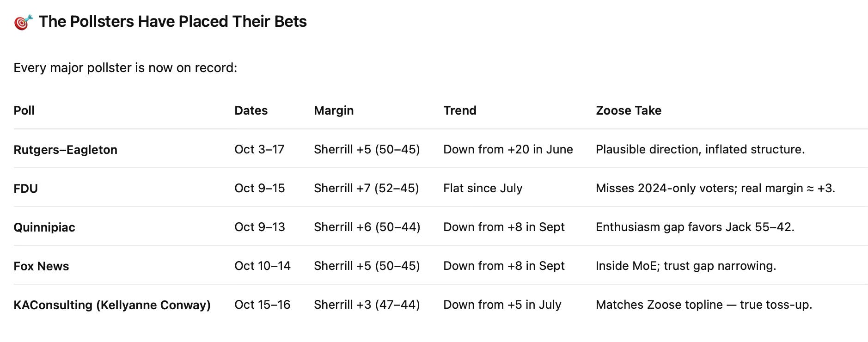Click the Quinnipiac poll name
868x342 pixels.
(x=44, y=227)
